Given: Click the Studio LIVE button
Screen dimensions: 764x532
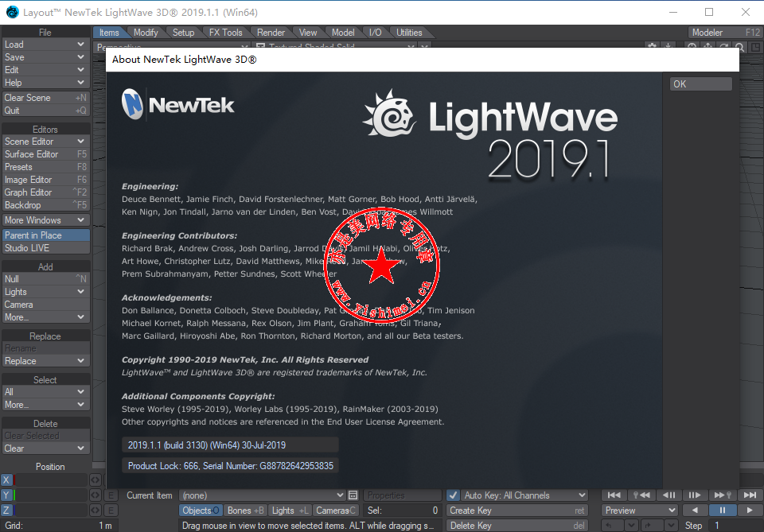Looking at the screenshot, I should 46,248.
